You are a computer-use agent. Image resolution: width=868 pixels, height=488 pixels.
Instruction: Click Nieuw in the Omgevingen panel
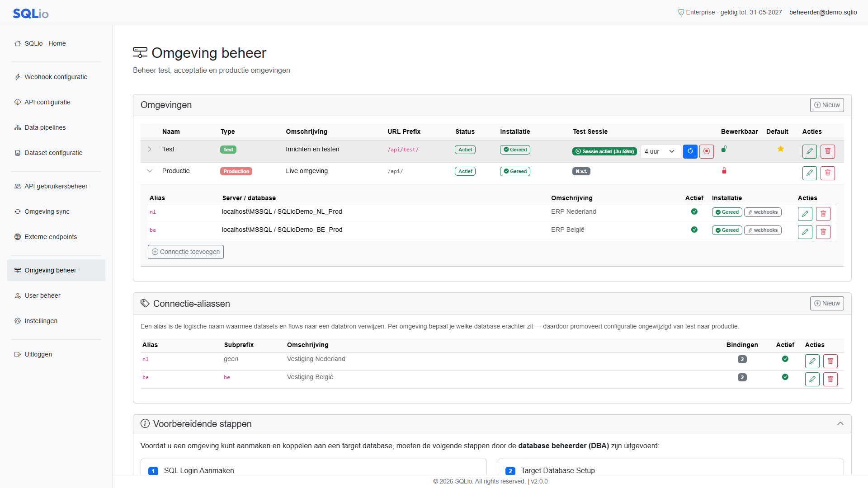pyautogui.click(x=826, y=105)
